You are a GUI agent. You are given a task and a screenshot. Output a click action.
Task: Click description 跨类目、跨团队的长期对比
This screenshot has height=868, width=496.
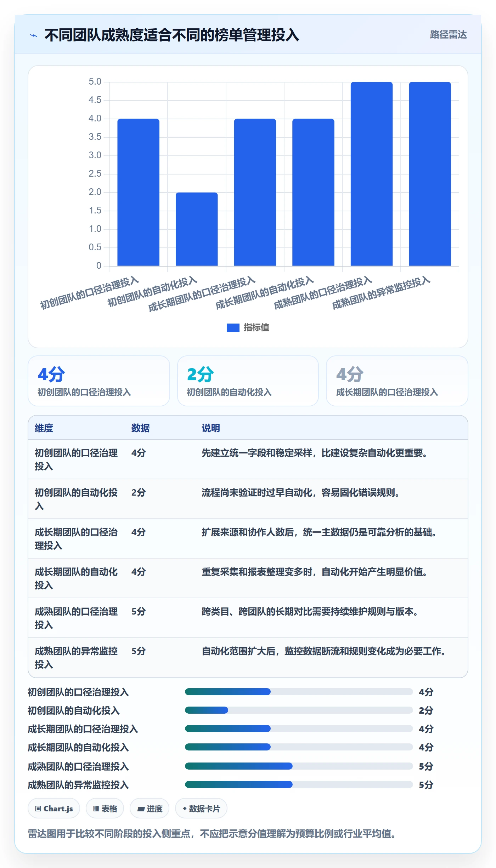(x=310, y=611)
